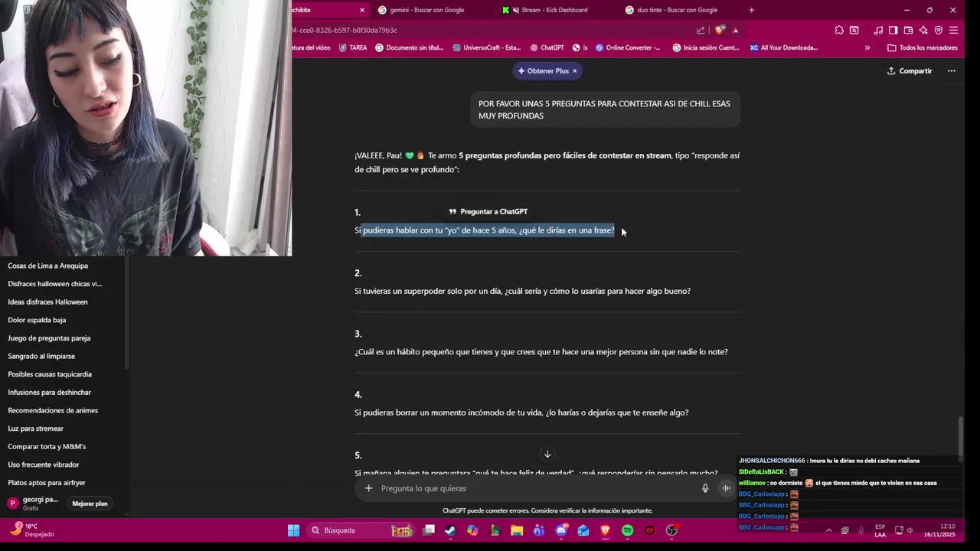
Task: Click Preguntar a ChatGPT popup
Action: (x=488, y=211)
